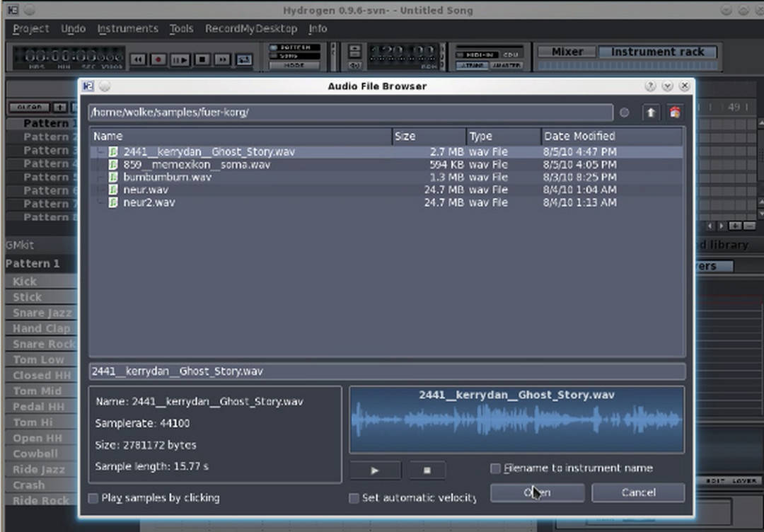Click the music file icon beside neur2.wav
Viewport: 764px width, 532px height.
tap(113, 202)
